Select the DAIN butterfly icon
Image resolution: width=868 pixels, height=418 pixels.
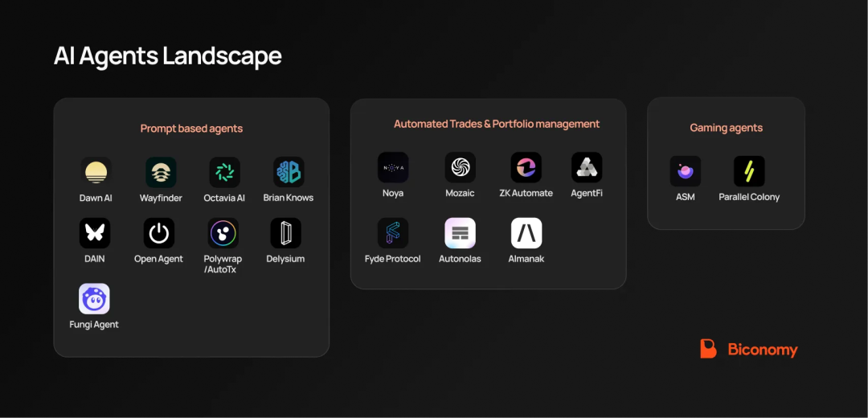pos(95,233)
